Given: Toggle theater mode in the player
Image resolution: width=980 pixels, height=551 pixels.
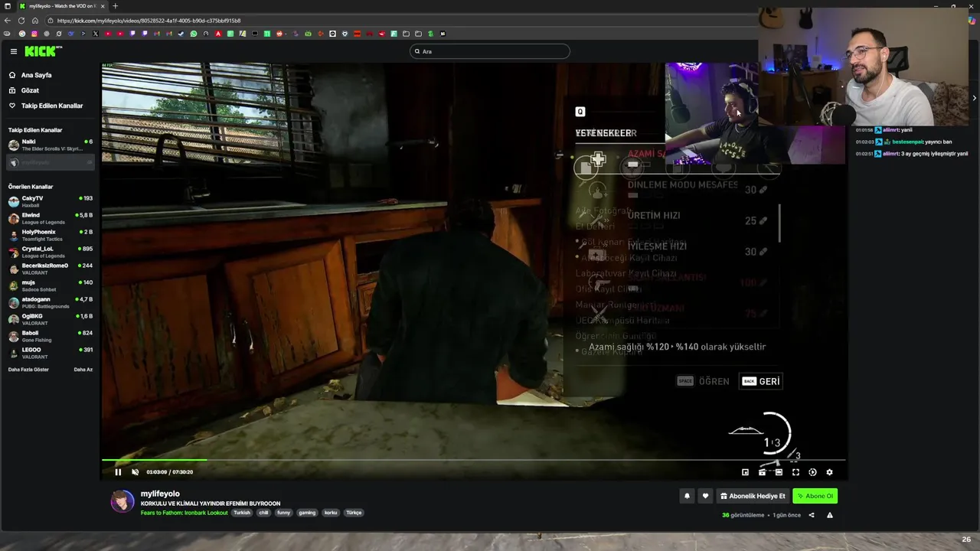Looking at the screenshot, I should 779,472.
